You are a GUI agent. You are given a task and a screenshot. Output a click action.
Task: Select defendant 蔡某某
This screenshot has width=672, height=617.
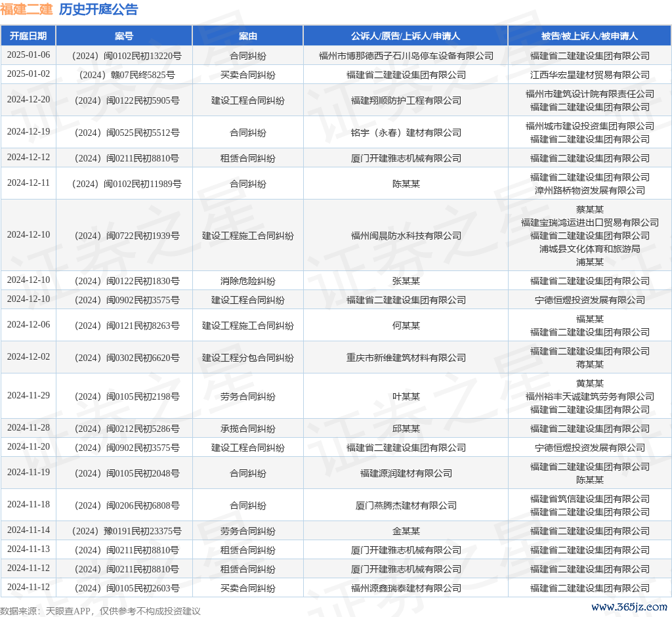pyautogui.click(x=590, y=209)
